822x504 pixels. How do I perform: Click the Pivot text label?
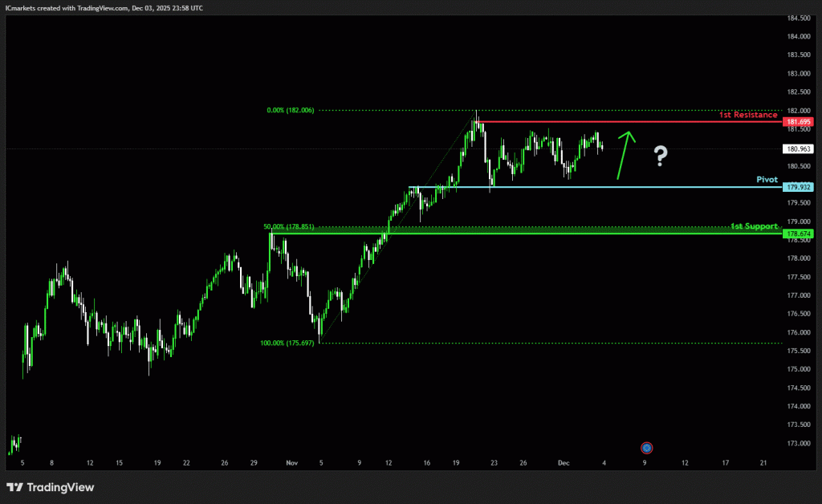(x=767, y=180)
